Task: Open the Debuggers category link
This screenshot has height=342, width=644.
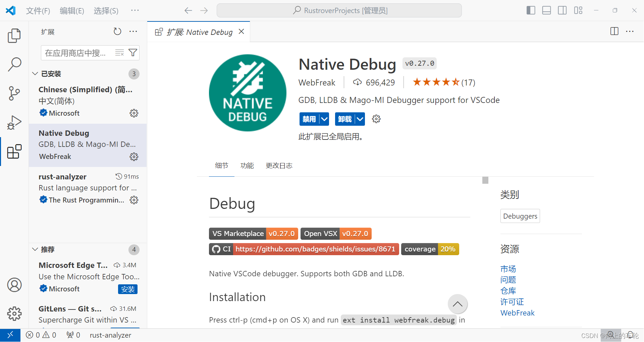Action: click(x=520, y=216)
